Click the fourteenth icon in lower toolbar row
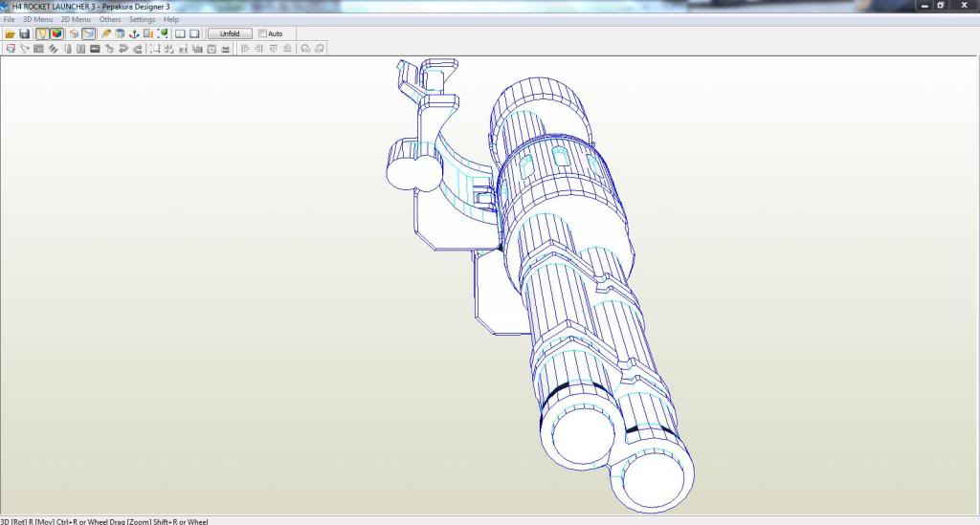The image size is (980, 525). point(197,49)
